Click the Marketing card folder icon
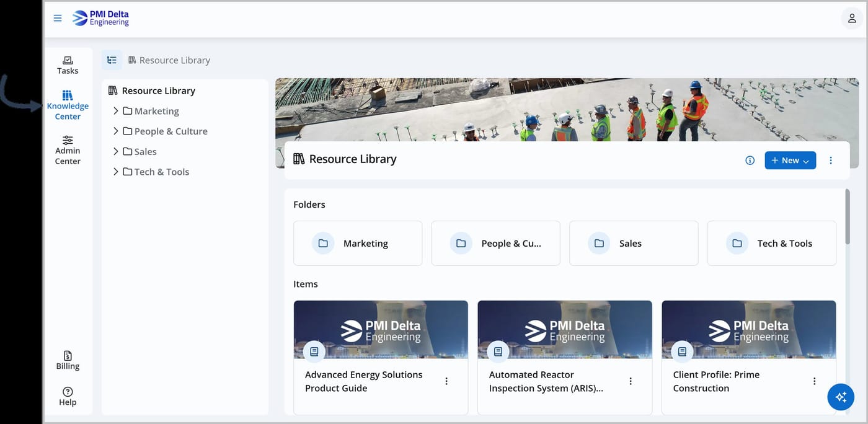 tap(323, 244)
